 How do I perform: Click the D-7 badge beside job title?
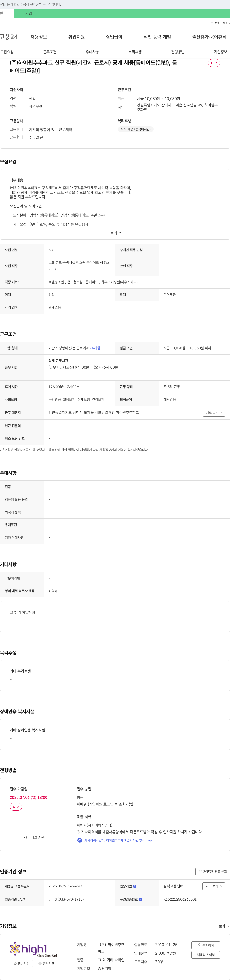pos(214,63)
